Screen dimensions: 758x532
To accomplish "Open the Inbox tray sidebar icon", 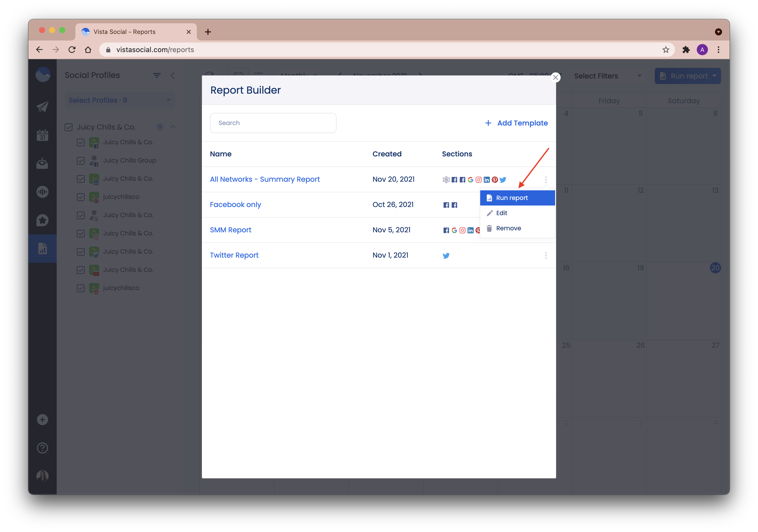I will tap(43, 163).
